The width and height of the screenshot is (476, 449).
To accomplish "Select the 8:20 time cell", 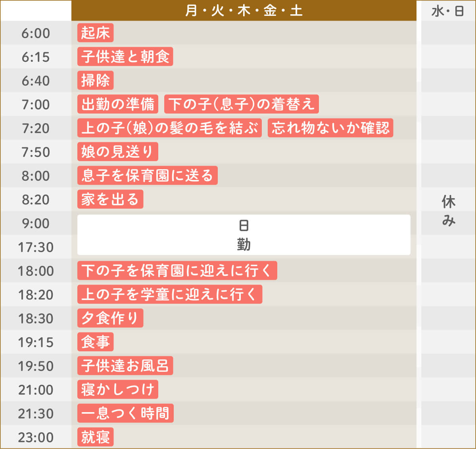I will pyautogui.click(x=36, y=199).
